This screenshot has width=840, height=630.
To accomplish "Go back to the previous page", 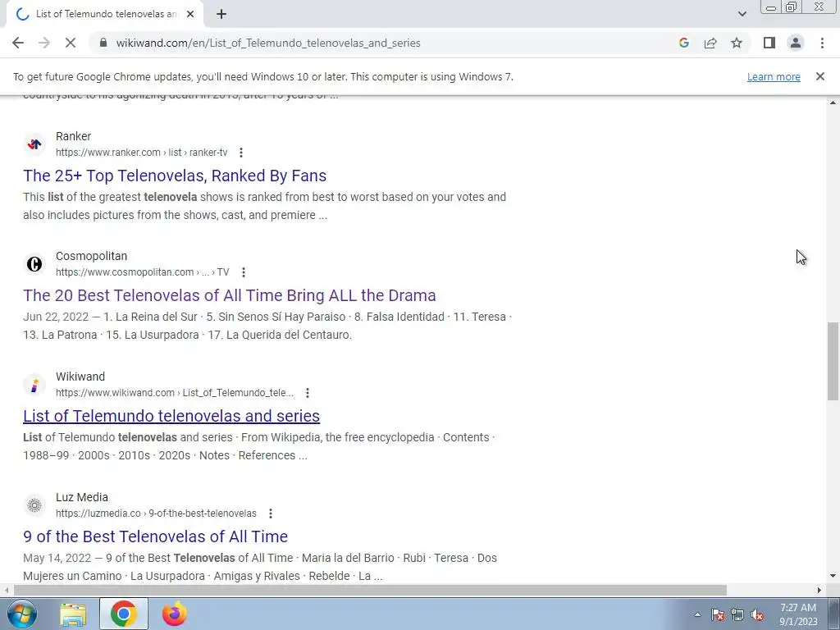I will pyautogui.click(x=18, y=43).
